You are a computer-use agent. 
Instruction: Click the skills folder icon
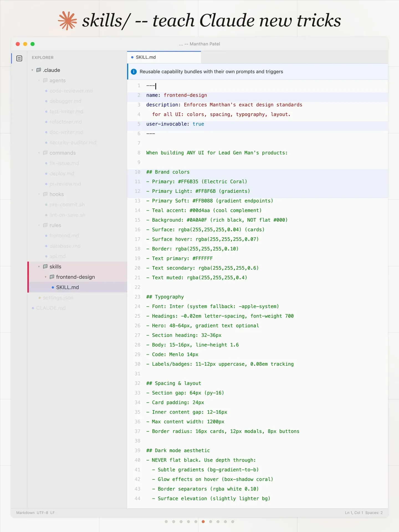(45, 266)
